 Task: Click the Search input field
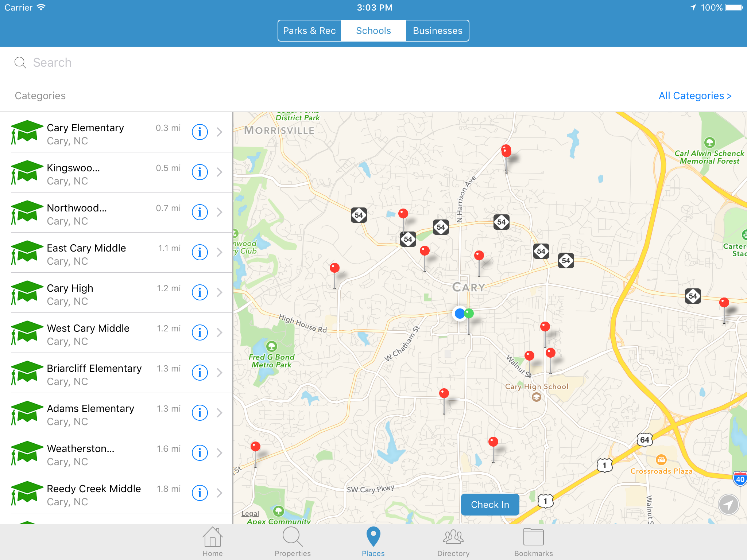click(x=373, y=63)
